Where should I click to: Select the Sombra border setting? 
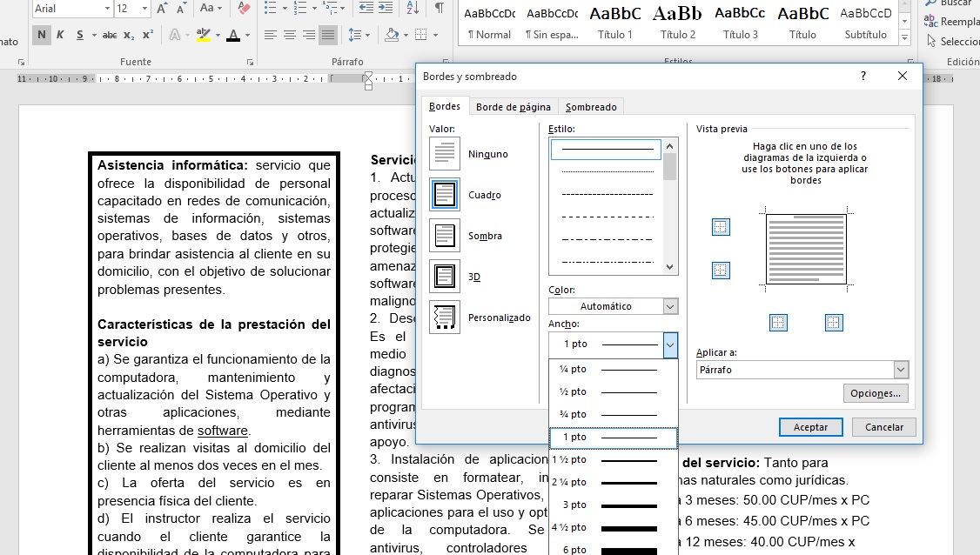click(444, 235)
